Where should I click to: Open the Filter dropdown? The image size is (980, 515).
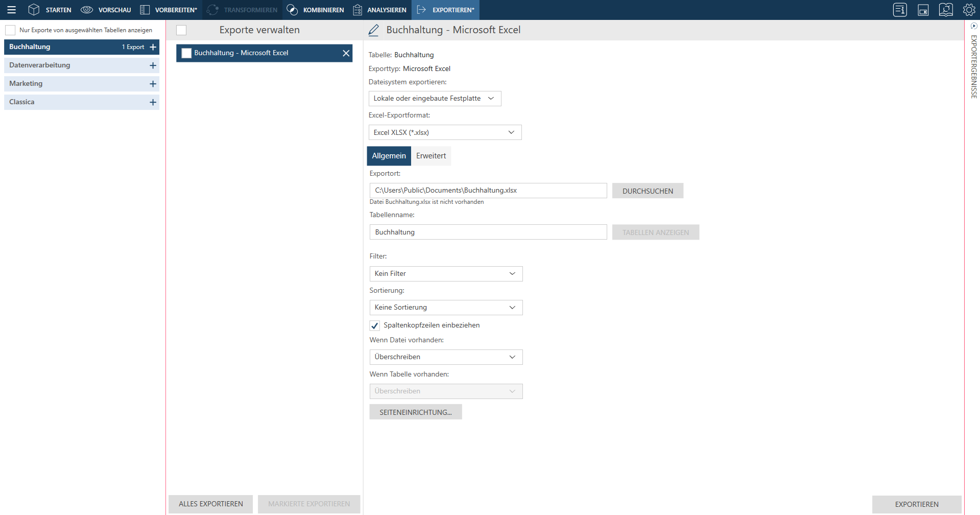click(446, 274)
